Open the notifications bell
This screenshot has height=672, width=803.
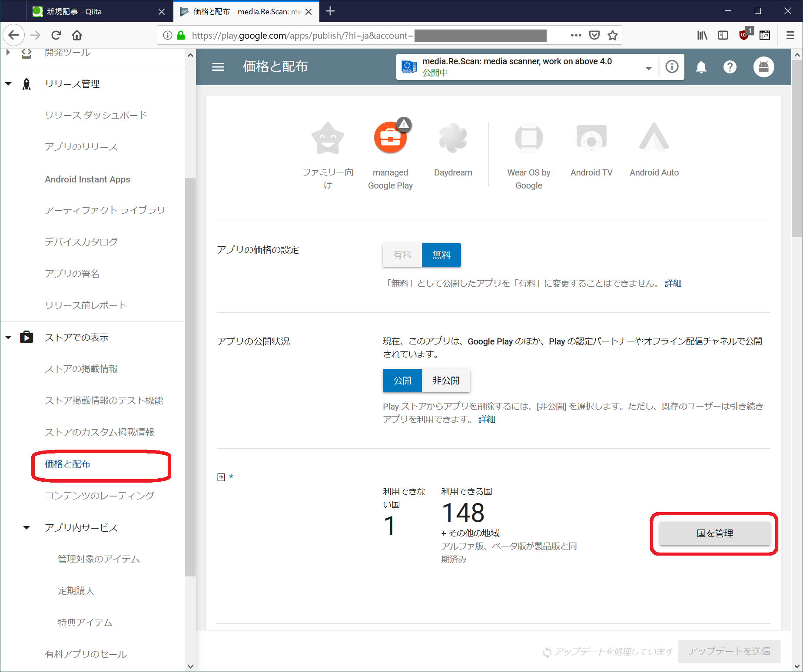pos(701,67)
